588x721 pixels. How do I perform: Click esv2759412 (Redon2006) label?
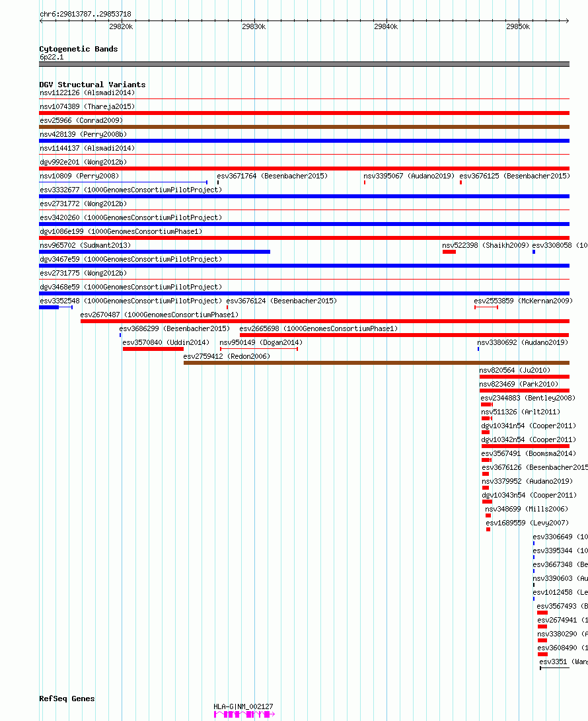click(x=227, y=356)
